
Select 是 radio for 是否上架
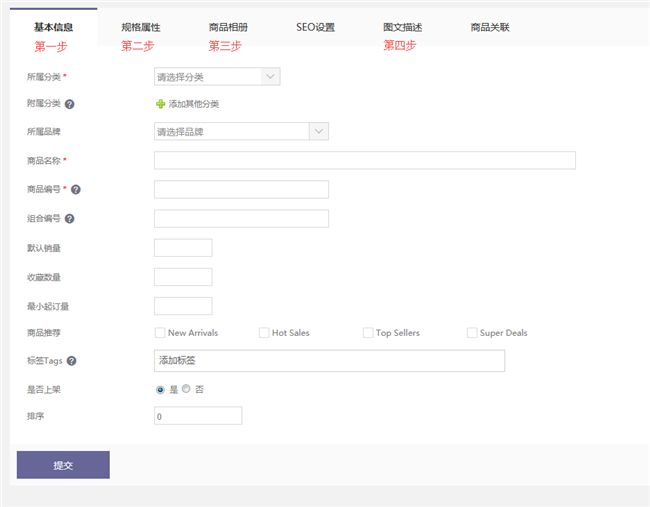point(160,390)
